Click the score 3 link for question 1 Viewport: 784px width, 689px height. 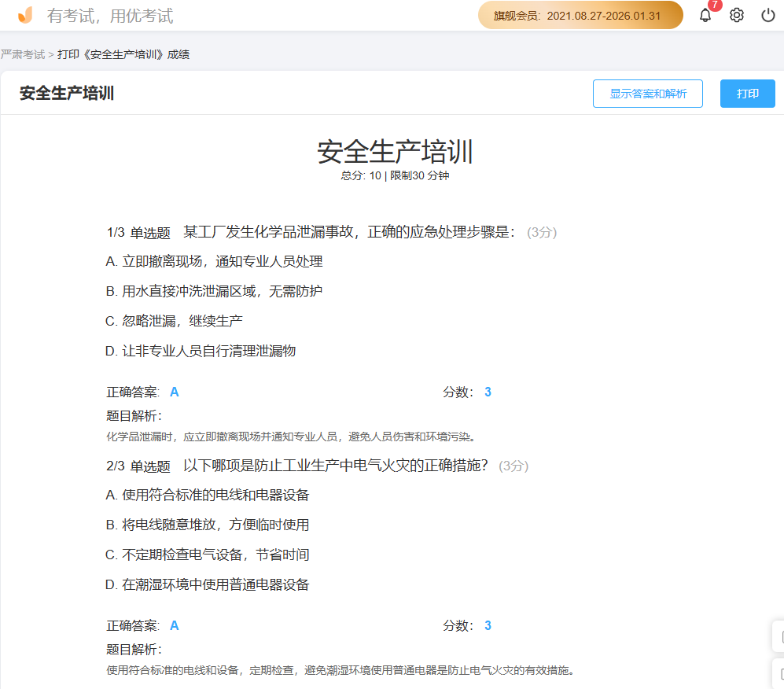pyautogui.click(x=488, y=391)
